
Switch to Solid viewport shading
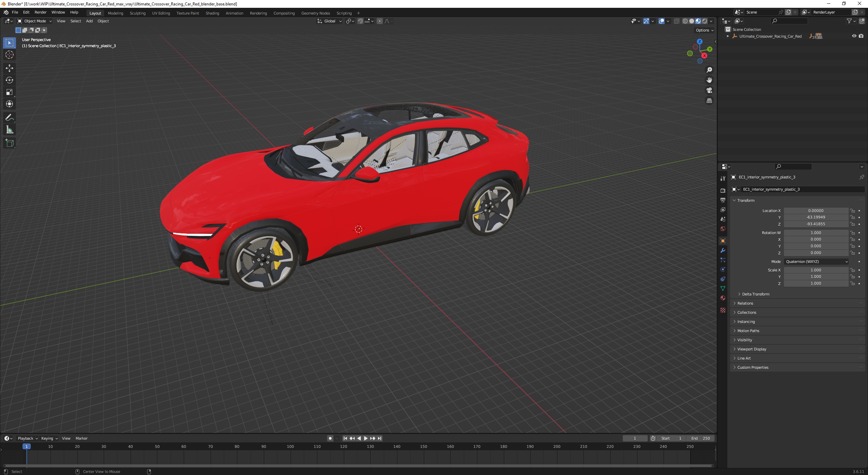pos(692,21)
